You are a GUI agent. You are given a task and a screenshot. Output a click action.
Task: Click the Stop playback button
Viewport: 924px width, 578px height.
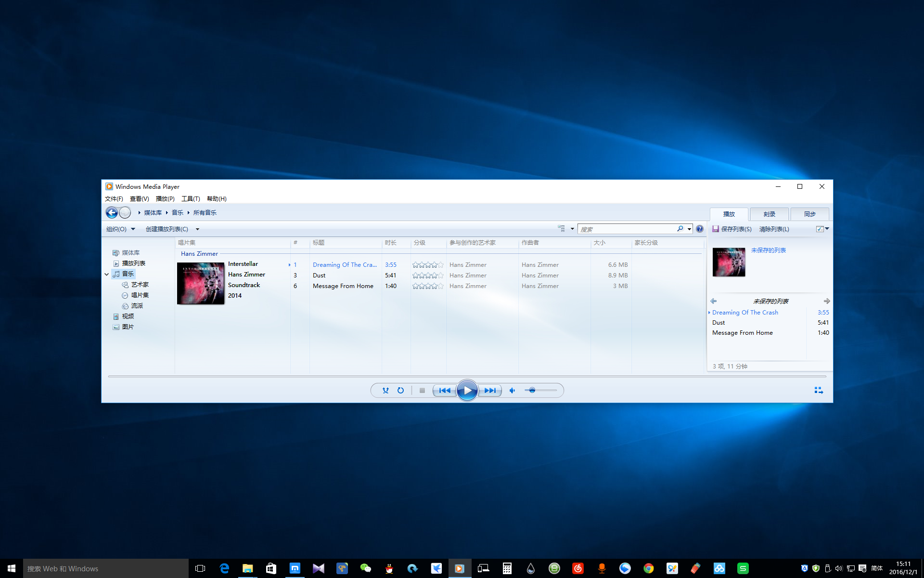tap(422, 391)
